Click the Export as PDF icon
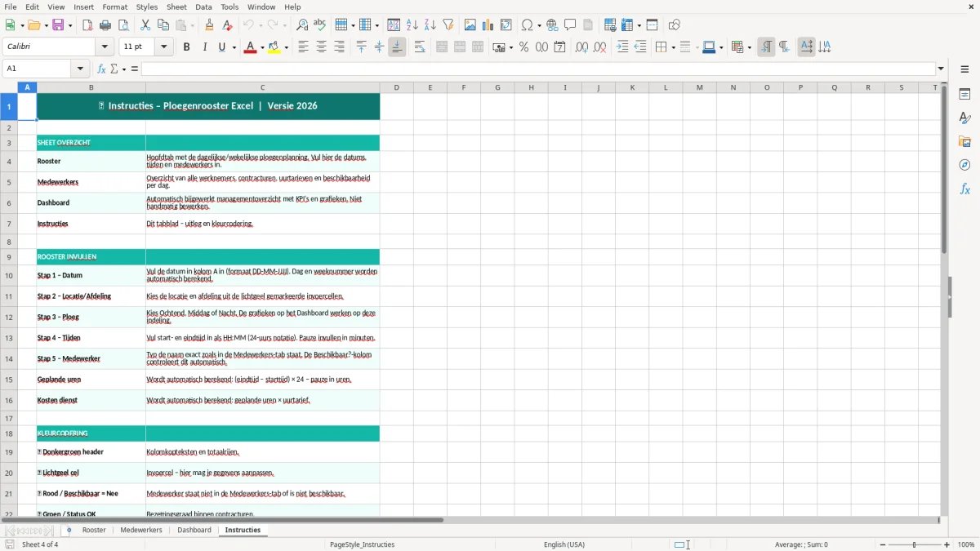 coord(87,25)
